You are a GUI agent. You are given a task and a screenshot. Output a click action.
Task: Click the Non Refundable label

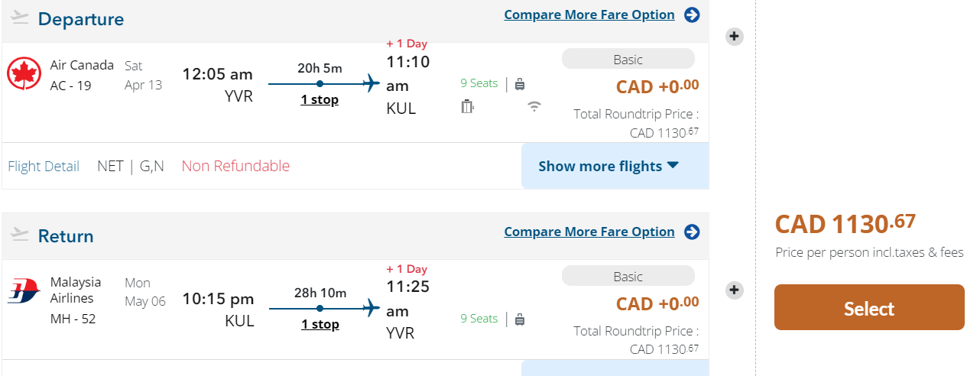[235, 166]
